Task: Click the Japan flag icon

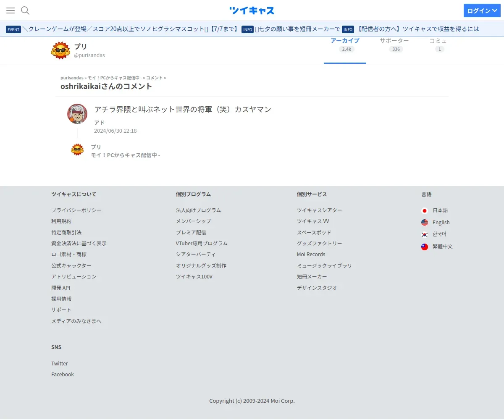Action: (x=425, y=210)
